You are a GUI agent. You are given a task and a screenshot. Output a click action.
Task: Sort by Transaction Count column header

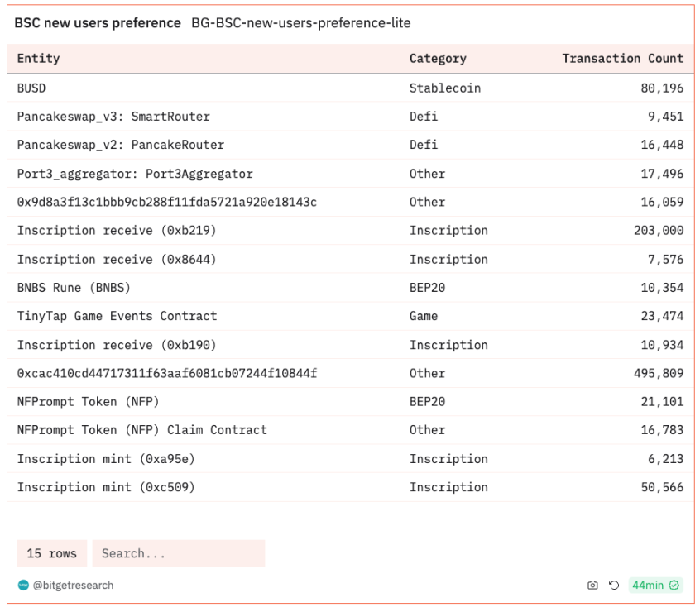pyautogui.click(x=622, y=59)
